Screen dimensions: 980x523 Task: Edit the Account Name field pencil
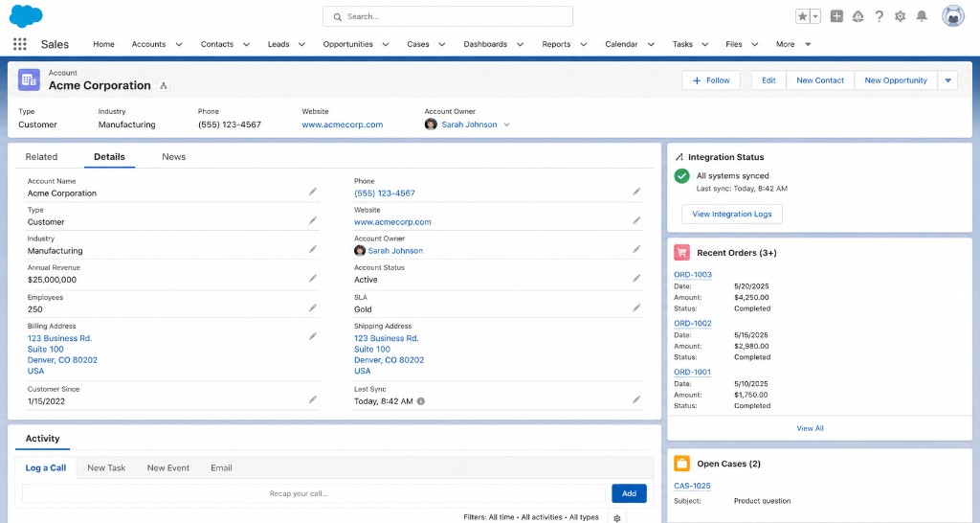313,192
